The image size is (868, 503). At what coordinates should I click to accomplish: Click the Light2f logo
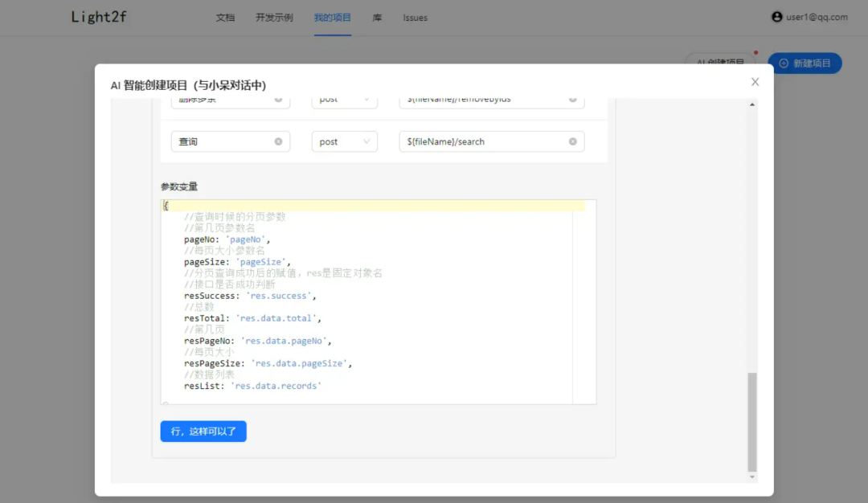(x=97, y=16)
